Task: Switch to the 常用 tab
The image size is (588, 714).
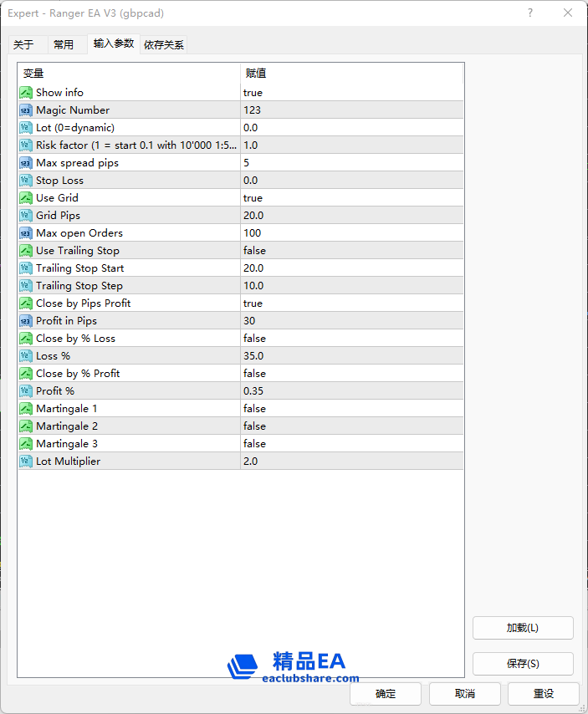Action: click(x=64, y=45)
